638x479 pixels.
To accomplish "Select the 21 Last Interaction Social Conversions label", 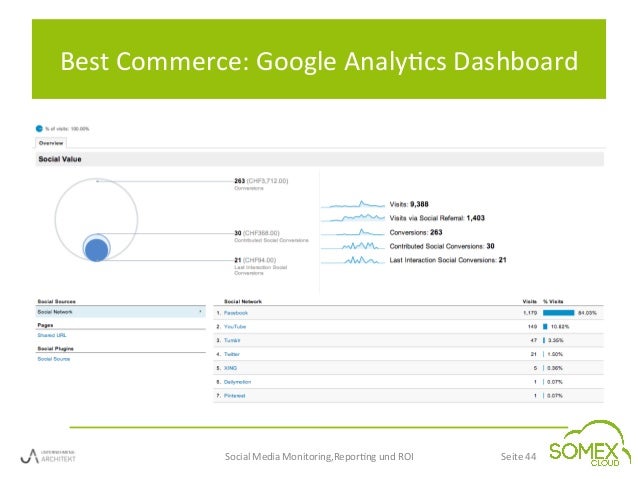I will click(260, 266).
